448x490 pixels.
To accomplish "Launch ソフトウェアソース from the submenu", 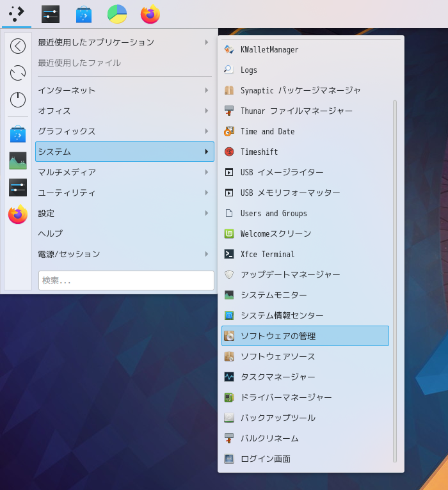I will click(x=305, y=356).
